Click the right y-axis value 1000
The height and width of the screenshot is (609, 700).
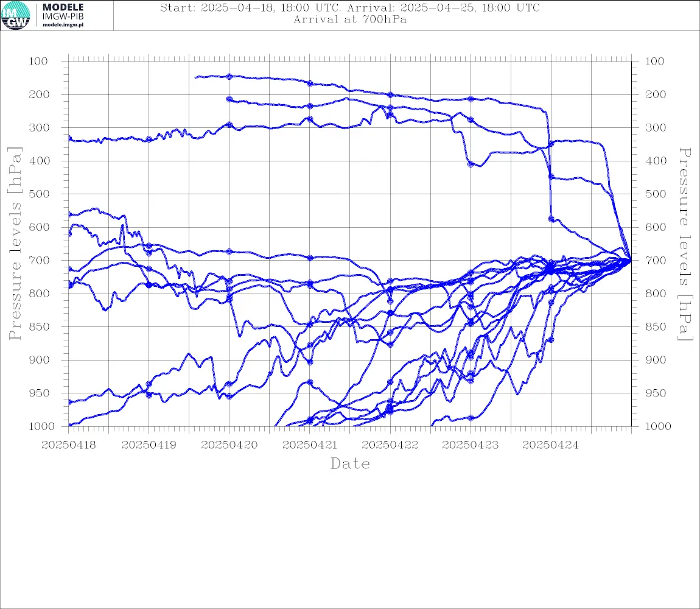coord(658,426)
